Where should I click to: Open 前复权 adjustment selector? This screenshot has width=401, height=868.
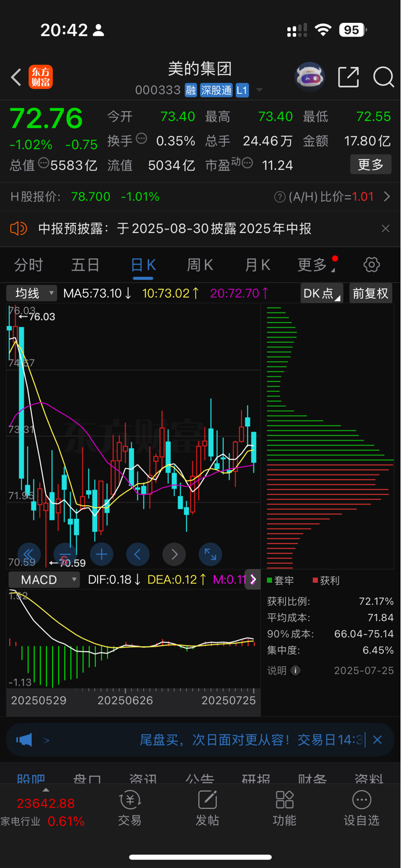click(x=370, y=293)
